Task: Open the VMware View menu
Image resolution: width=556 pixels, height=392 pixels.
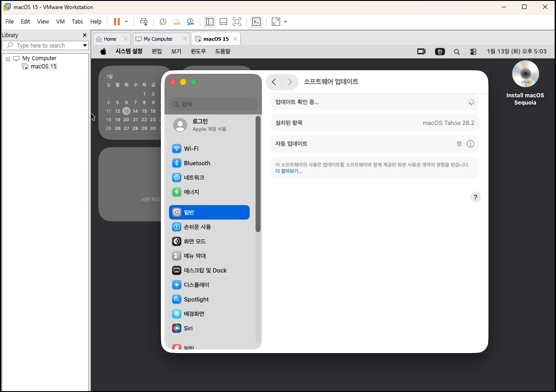Action: tap(43, 22)
